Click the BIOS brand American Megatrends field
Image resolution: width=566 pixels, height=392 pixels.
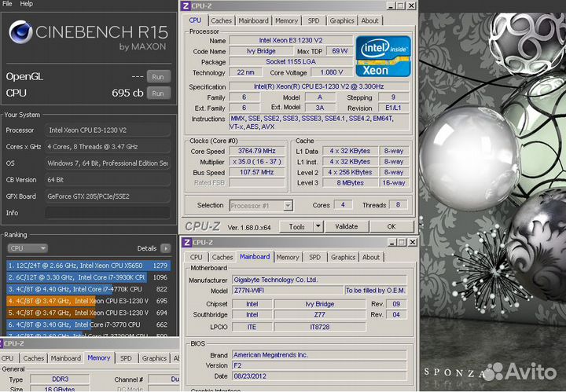319,355
